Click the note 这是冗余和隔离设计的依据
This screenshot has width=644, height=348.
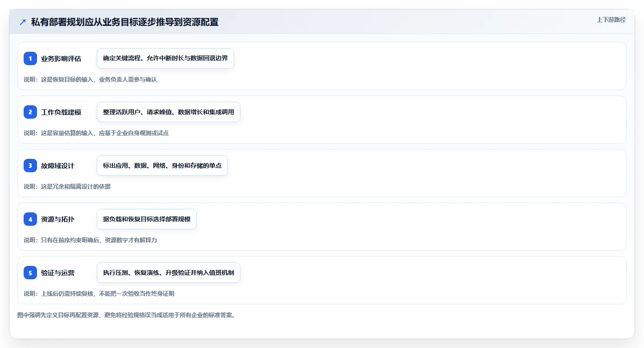pos(76,186)
